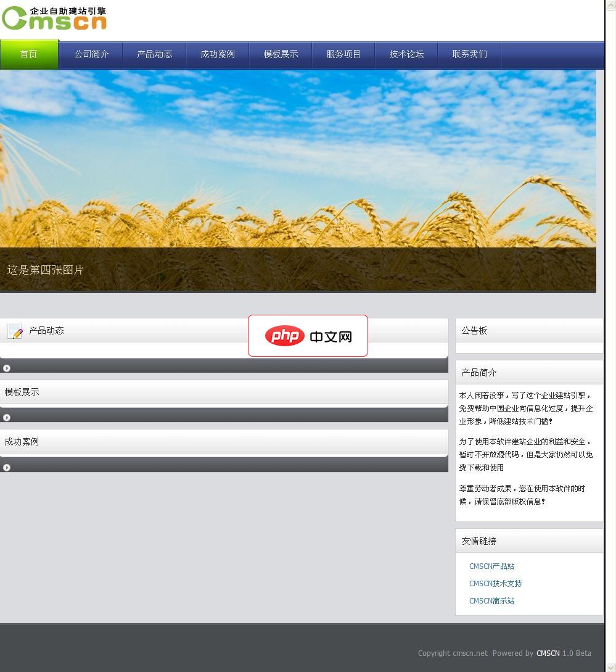Open 产品动态 in navigation bar

pos(155,54)
